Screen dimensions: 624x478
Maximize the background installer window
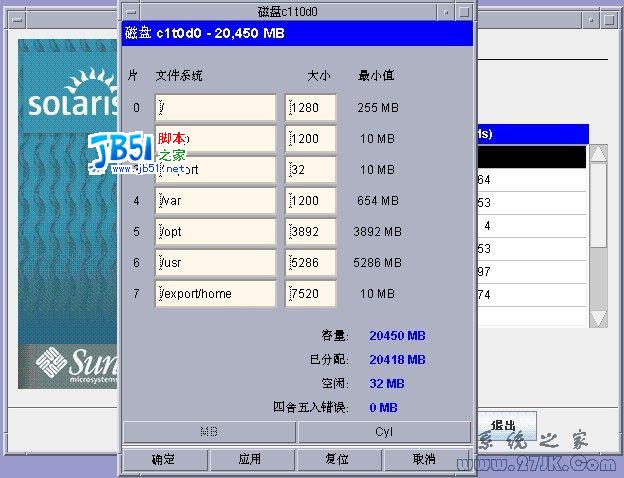coord(609,19)
